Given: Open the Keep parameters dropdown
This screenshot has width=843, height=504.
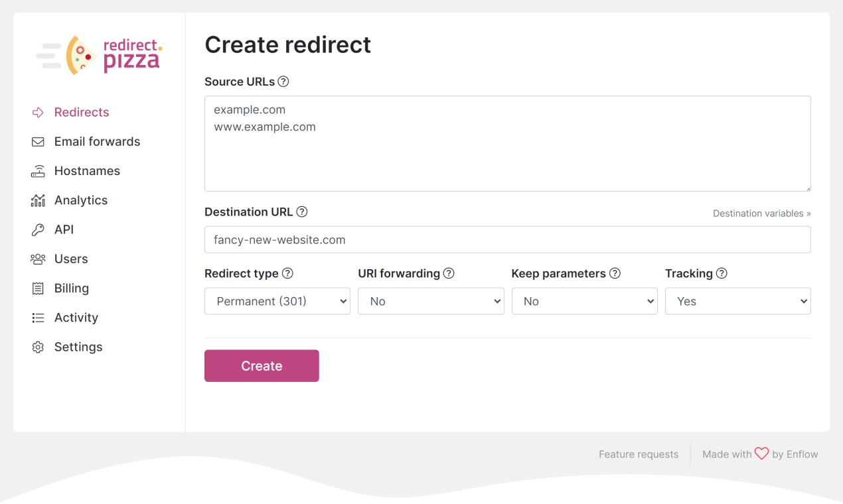Looking at the screenshot, I should pyautogui.click(x=584, y=301).
